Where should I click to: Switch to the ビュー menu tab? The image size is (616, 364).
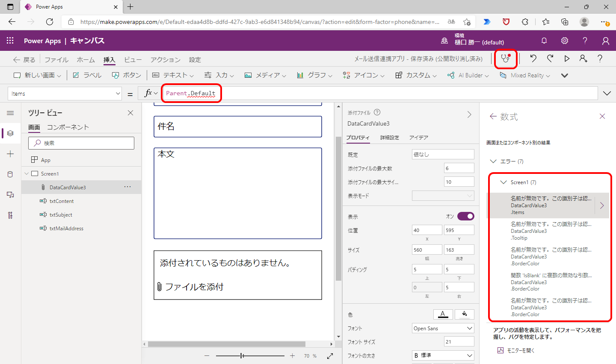click(133, 60)
